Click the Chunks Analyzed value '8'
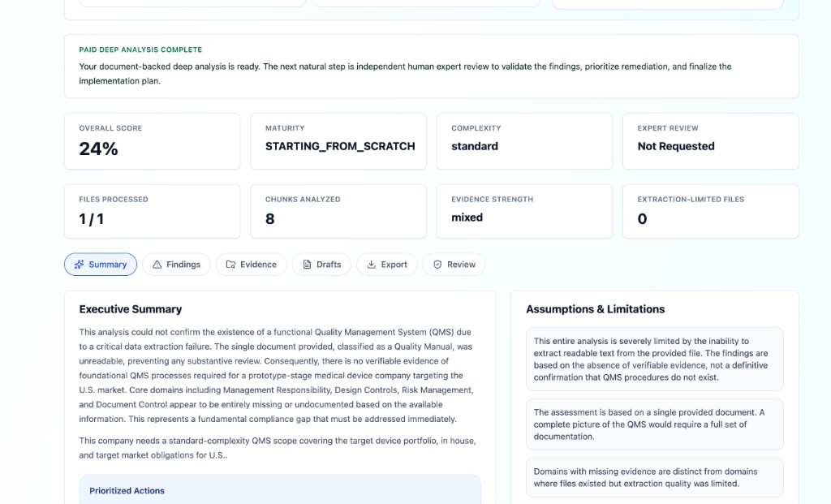831x504 pixels. 269,219
